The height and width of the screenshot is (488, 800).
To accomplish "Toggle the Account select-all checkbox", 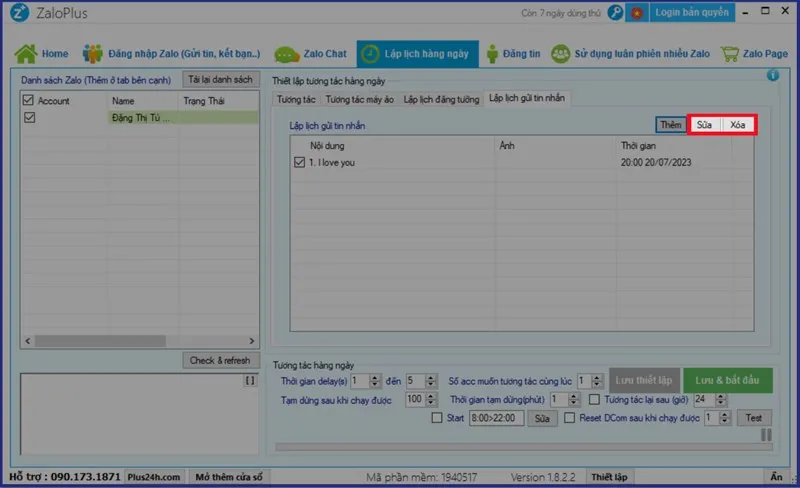I will tap(28, 101).
